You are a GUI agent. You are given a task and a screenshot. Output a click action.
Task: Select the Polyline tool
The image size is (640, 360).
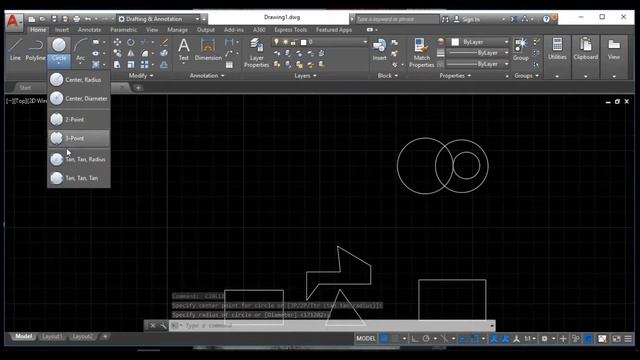point(36,49)
